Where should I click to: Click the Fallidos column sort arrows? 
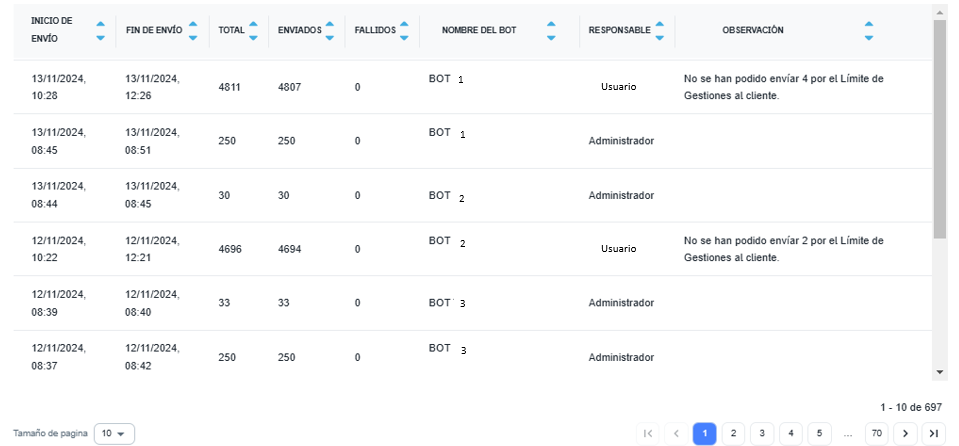403,31
